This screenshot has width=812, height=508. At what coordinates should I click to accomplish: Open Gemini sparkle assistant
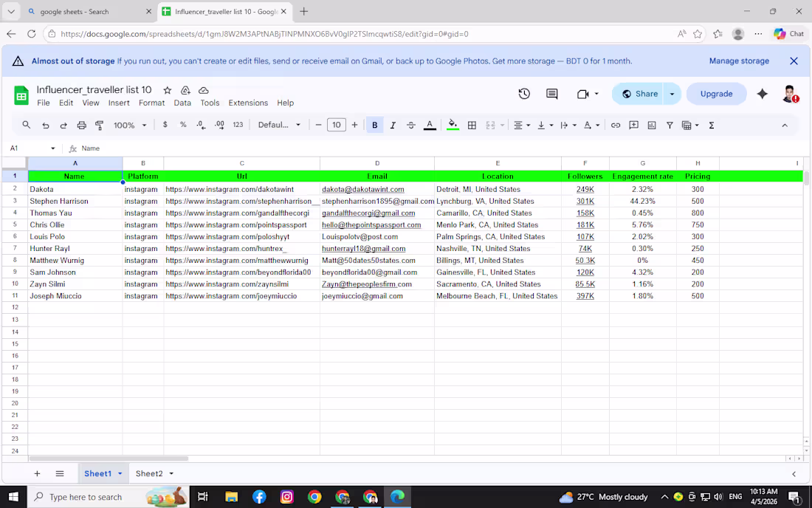(763, 94)
